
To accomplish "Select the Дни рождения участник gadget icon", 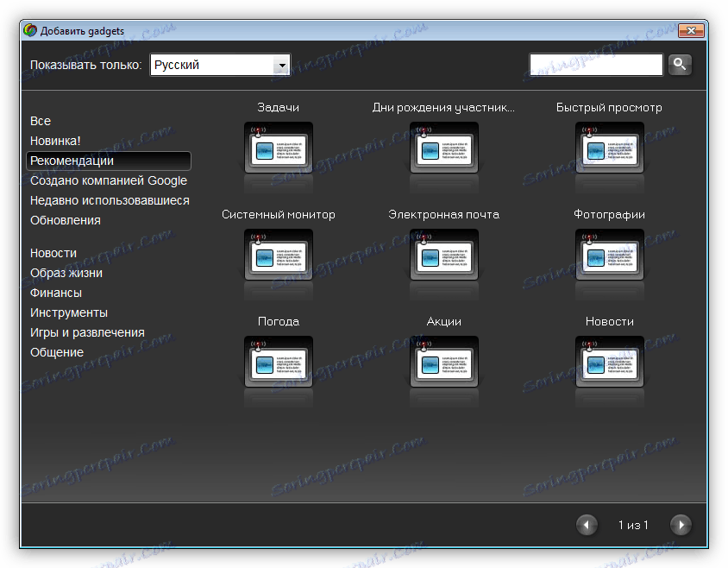I will (444, 148).
